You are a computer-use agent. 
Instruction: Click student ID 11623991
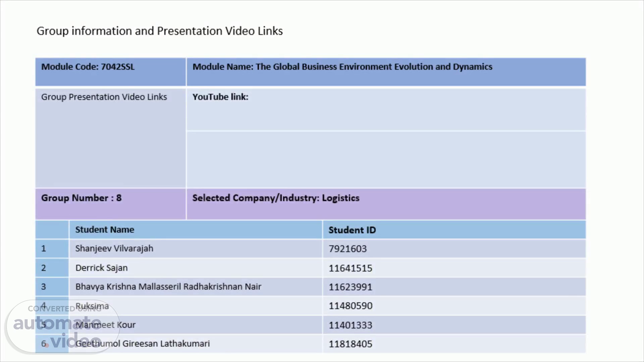click(x=351, y=287)
